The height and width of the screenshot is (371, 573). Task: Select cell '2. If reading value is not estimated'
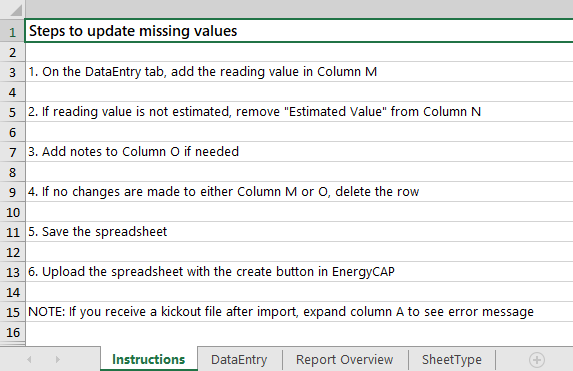pyautogui.click(x=299, y=111)
